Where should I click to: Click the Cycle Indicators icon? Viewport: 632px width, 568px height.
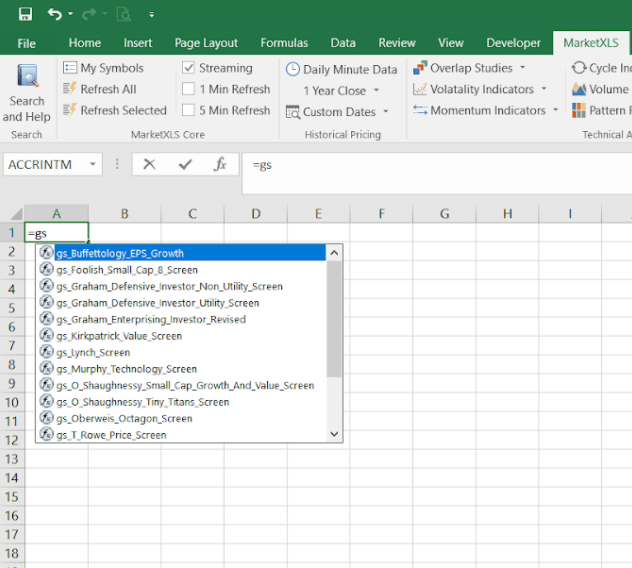pyautogui.click(x=579, y=68)
